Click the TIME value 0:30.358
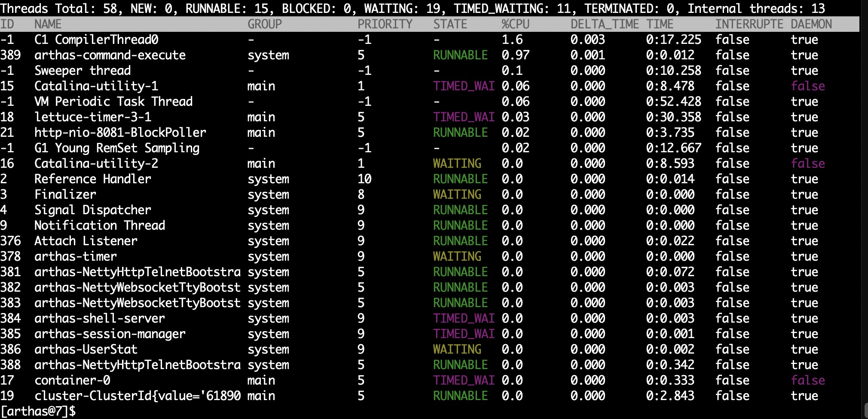The image size is (868, 419). (674, 117)
